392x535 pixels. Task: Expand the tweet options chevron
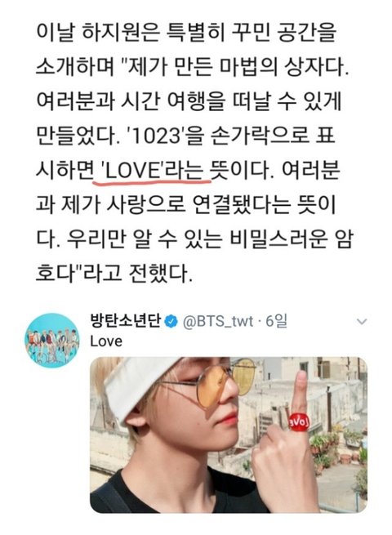click(x=361, y=322)
